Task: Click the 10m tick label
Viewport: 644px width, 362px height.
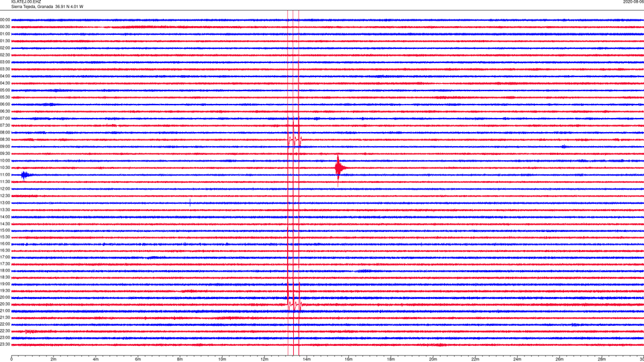Action: click(x=222, y=359)
